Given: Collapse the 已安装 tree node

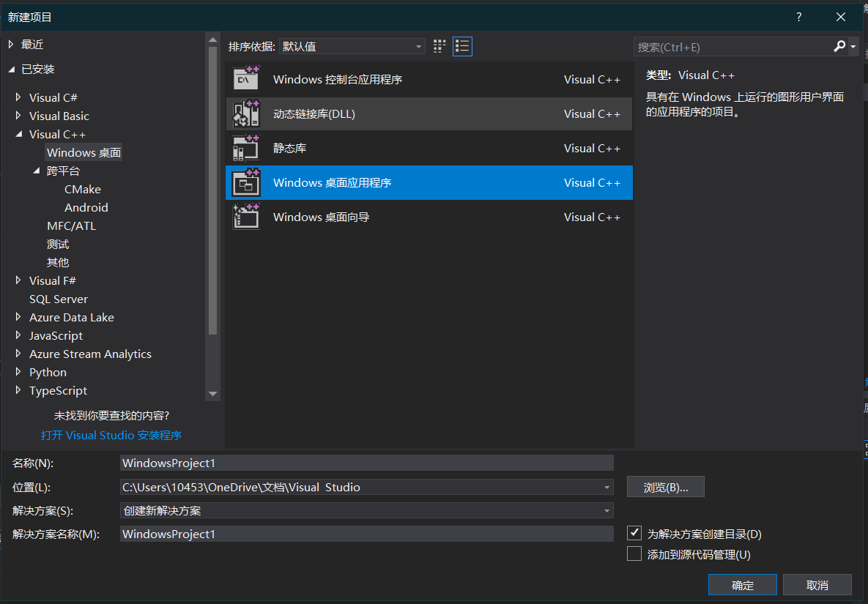Looking at the screenshot, I should pyautogui.click(x=11, y=69).
